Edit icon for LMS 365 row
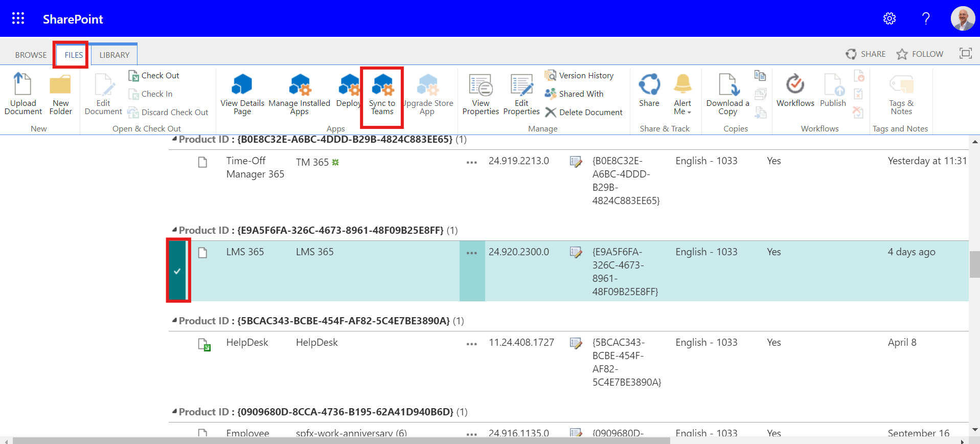This screenshot has width=980, height=444. point(576,253)
